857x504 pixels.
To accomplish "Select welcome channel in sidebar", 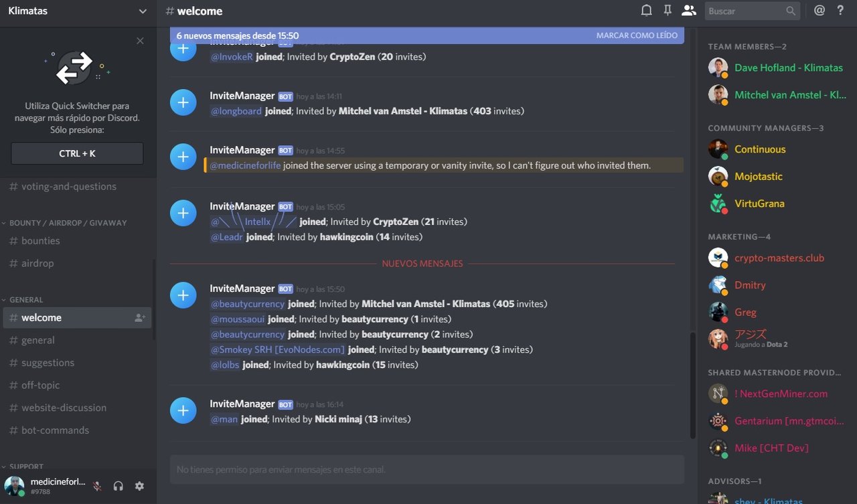I will click(x=77, y=318).
